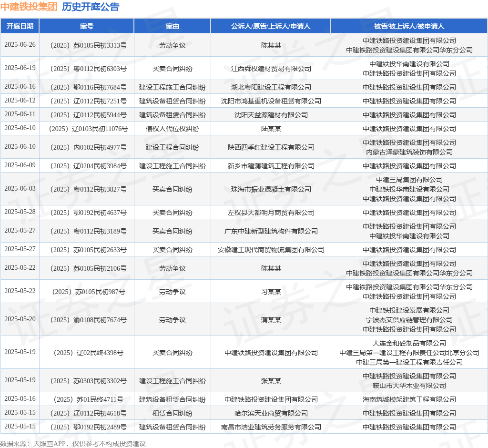Click defendant 内蒙古泽蒙建筑装饰有限公司
The image size is (488, 448).
[x=409, y=152]
